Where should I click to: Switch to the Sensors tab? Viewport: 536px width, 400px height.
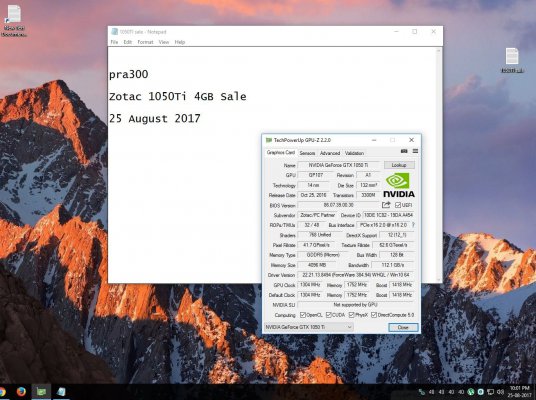(x=307, y=153)
